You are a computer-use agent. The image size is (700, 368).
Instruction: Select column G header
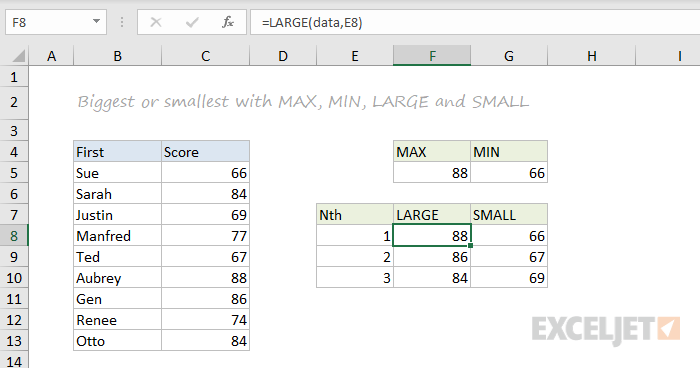click(x=509, y=56)
